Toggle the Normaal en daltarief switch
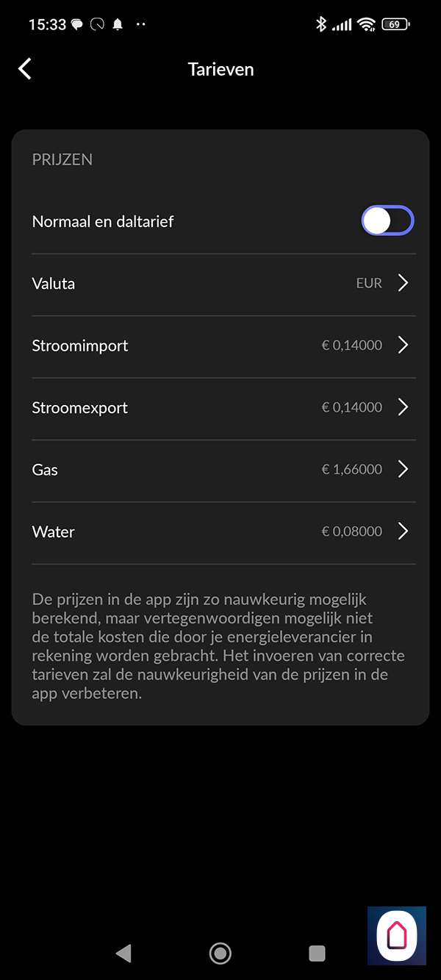 [x=387, y=221]
